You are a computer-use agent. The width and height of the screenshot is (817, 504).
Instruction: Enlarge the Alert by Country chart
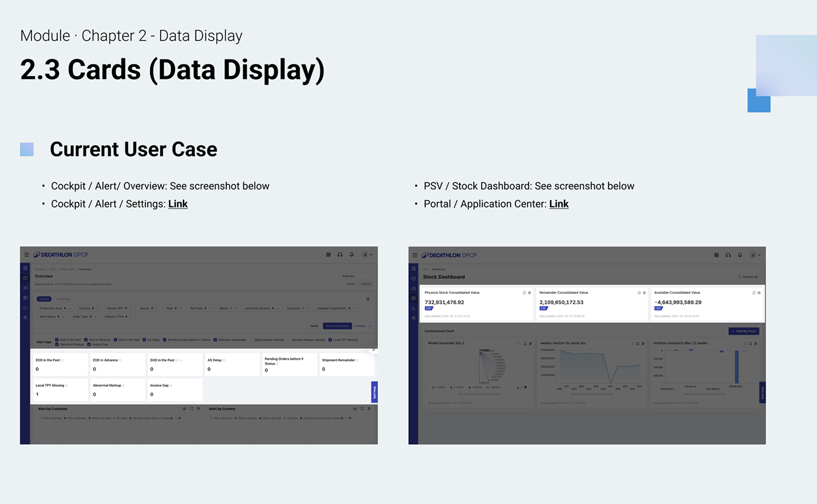362,409
